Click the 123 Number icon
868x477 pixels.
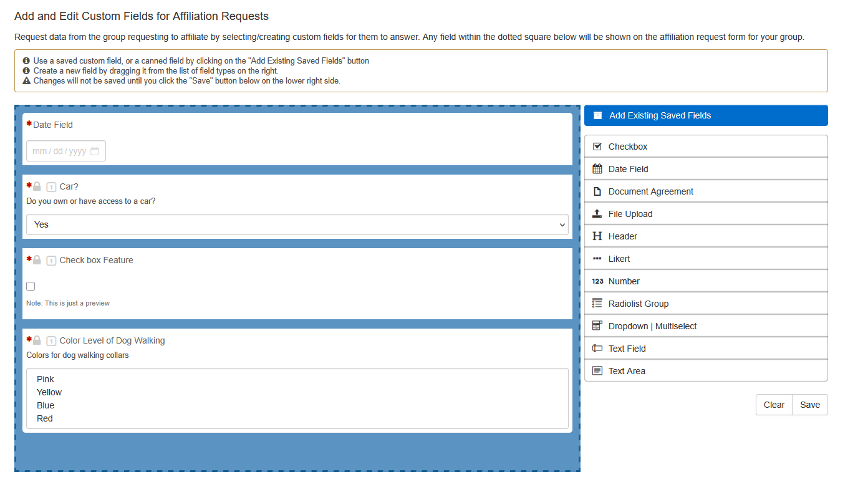point(597,281)
